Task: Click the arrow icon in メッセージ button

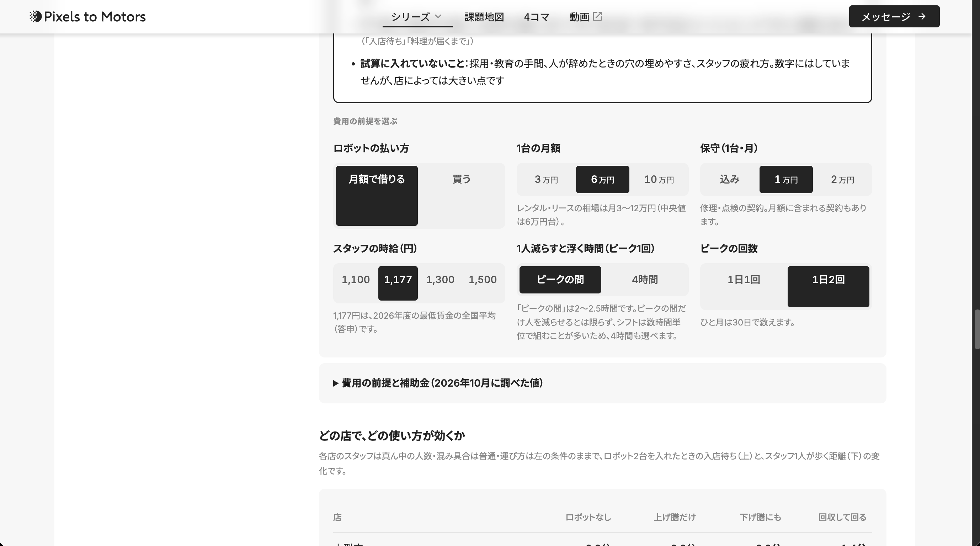Action: pos(922,16)
